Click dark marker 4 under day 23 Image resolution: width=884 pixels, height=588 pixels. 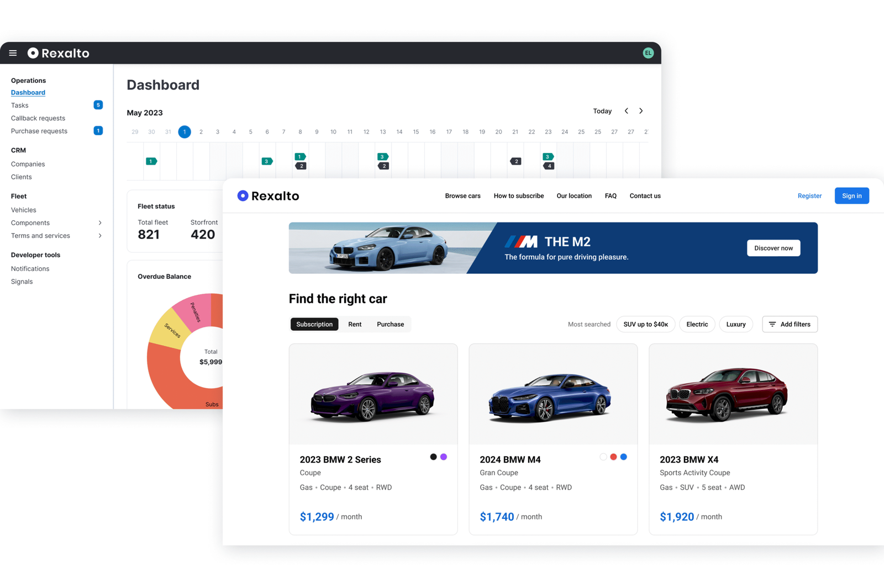(x=549, y=166)
